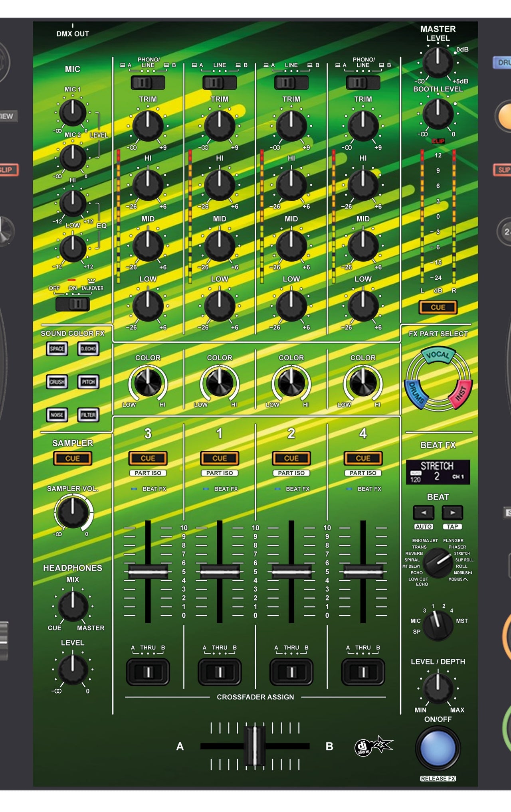Screen dimensions: 511x812
Task: Click the Master Level knob
Action: [x=438, y=63]
